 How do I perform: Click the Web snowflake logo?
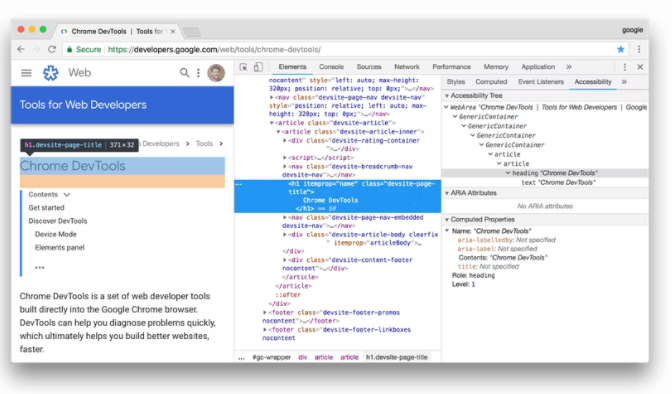coord(51,73)
